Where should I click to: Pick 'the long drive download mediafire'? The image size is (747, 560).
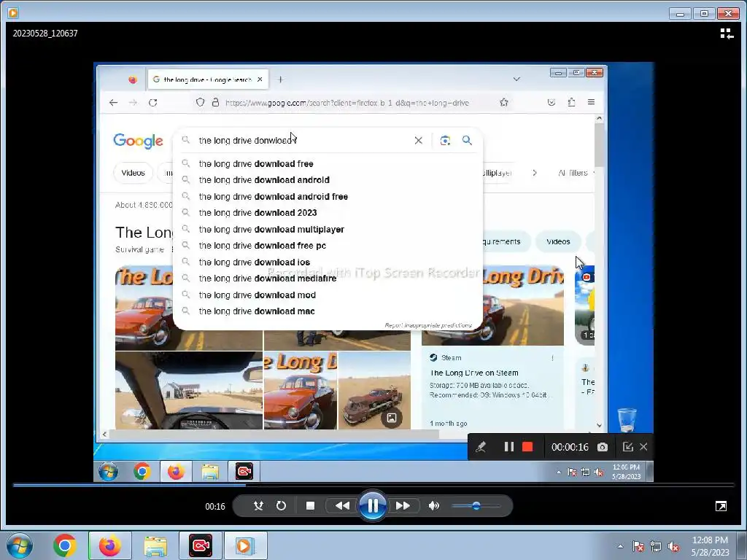328,279
